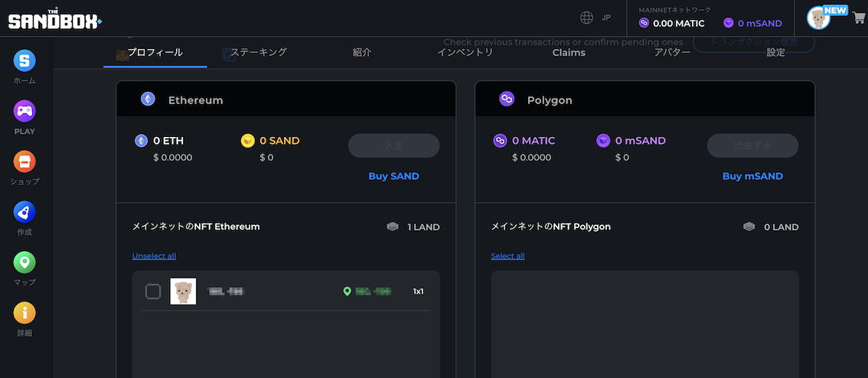This screenshot has height=378, width=868.
Task: Open the PLAY gamepad icon
Action: pos(24,111)
